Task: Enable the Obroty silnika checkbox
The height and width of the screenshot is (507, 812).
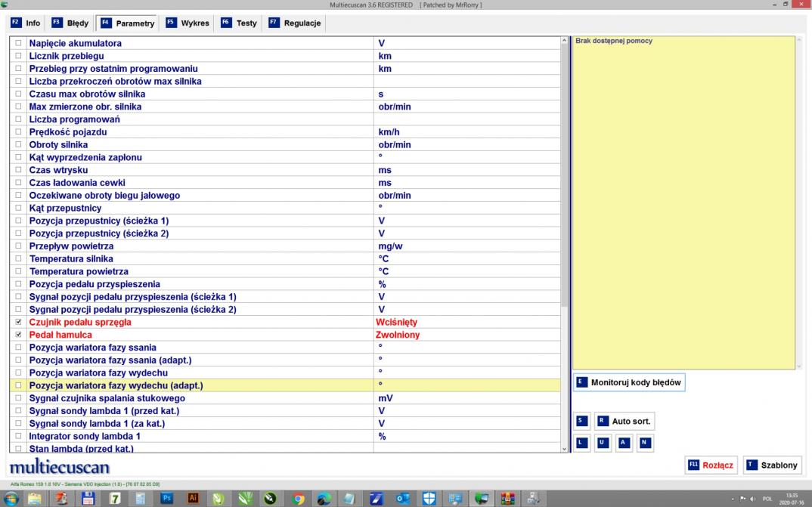Action: (19, 145)
